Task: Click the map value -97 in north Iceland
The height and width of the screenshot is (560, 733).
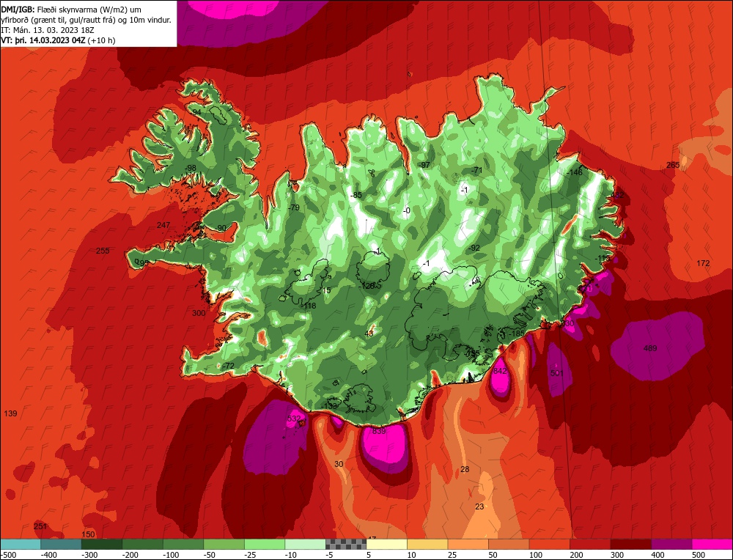Action: [424, 165]
